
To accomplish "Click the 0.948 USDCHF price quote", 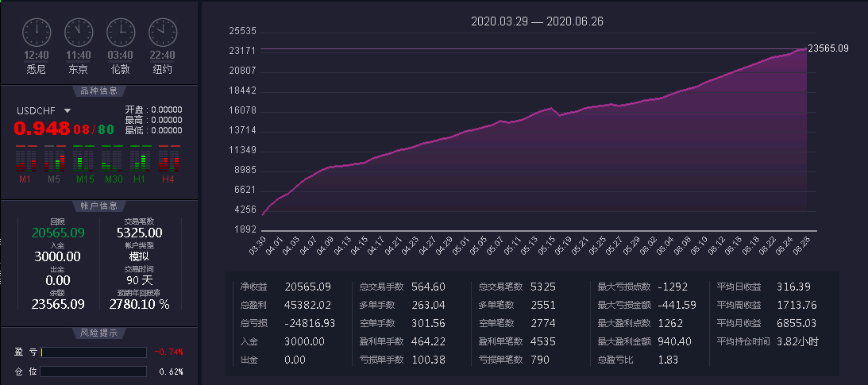I will (x=41, y=129).
